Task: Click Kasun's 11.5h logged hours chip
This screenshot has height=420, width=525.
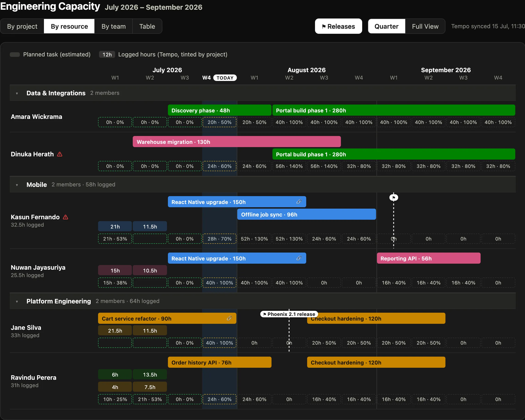Action: click(150, 226)
